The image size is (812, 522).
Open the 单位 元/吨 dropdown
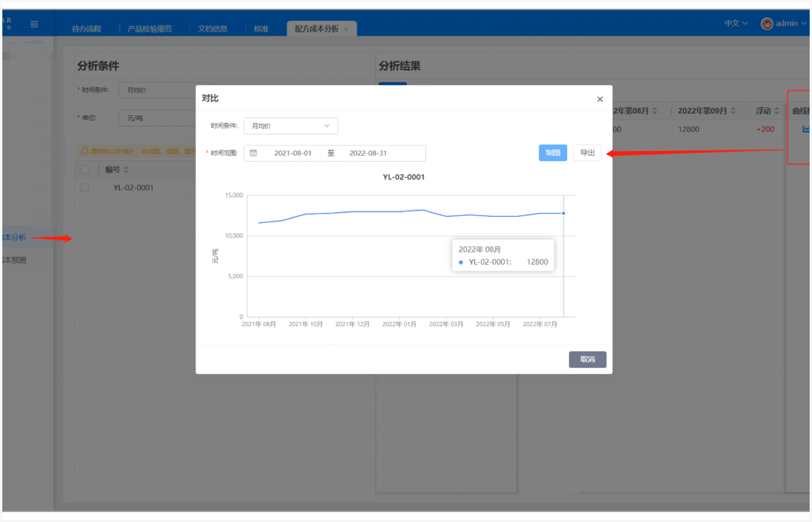[x=158, y=118]
